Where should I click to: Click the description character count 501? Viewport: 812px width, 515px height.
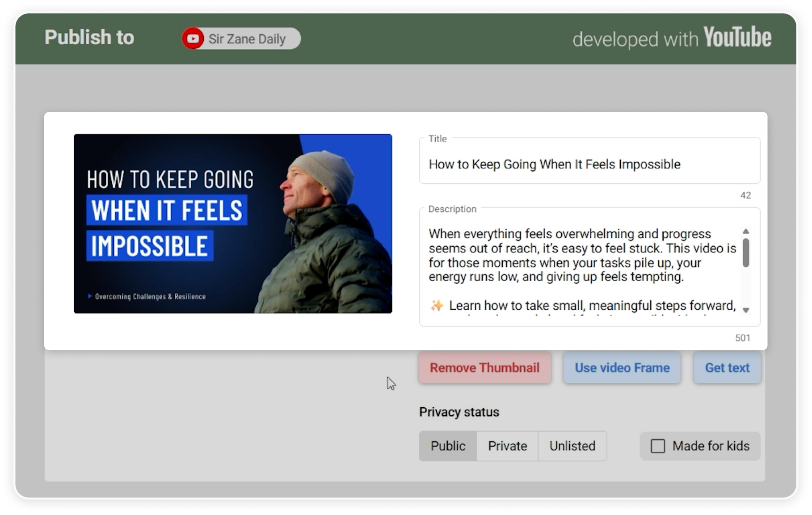743,338
